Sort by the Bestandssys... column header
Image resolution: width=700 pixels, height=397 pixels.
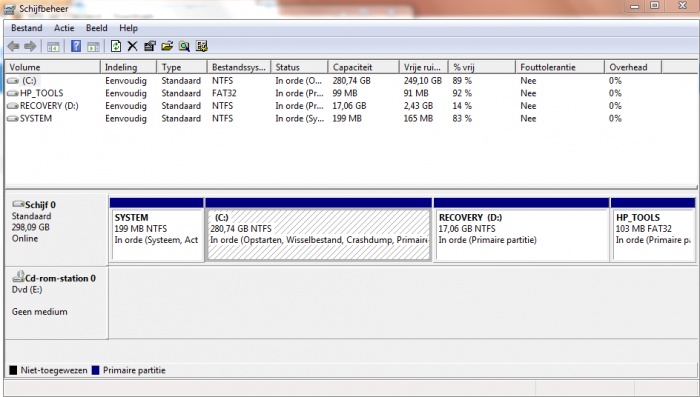[239, 67]
